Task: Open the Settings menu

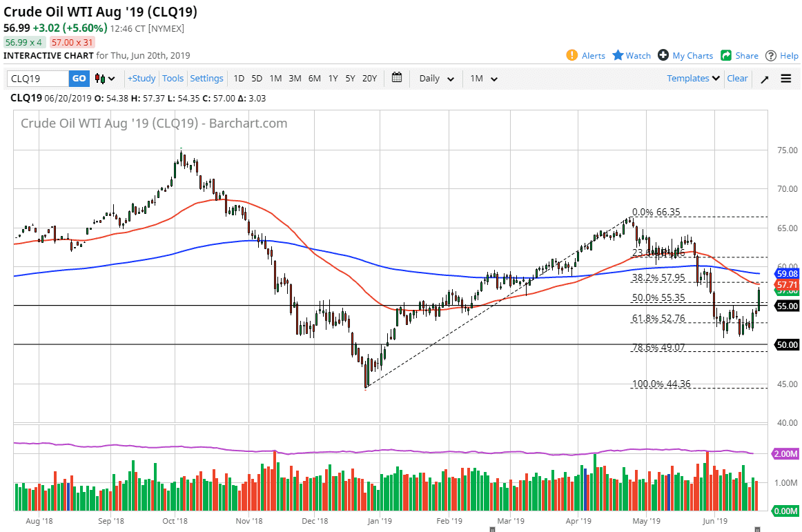Action: [206, 79]
